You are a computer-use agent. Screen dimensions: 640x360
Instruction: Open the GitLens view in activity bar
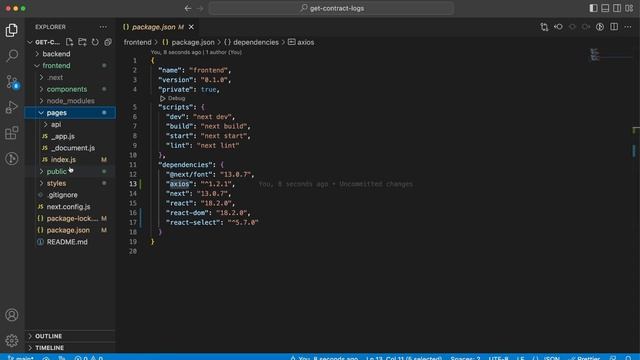(12, 158)
